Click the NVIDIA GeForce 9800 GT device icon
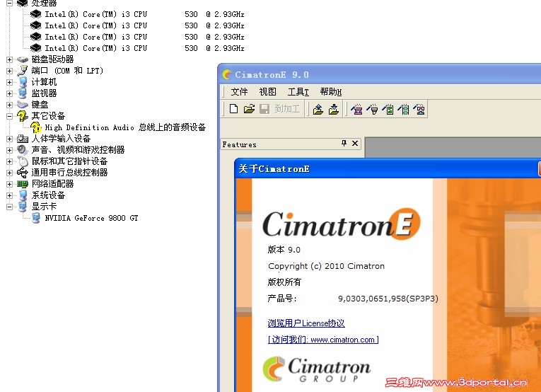The width and height of the screenshot is (541, 392). [36, 218]
